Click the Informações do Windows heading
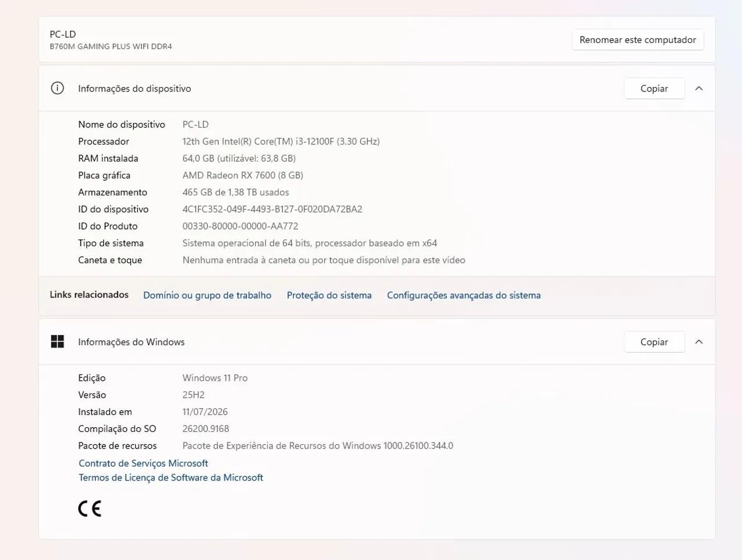Image resolution: width=742 pixels, height=560 pixels. pos(132,341)
